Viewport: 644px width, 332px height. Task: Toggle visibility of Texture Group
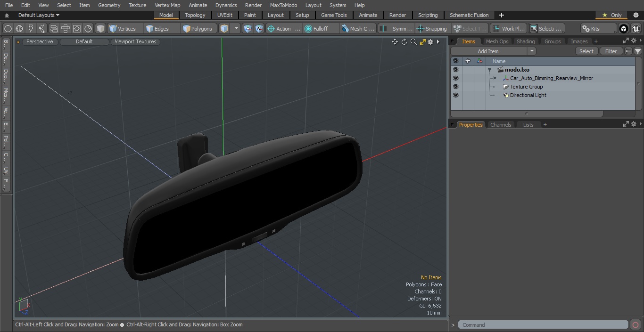point(455,87)
